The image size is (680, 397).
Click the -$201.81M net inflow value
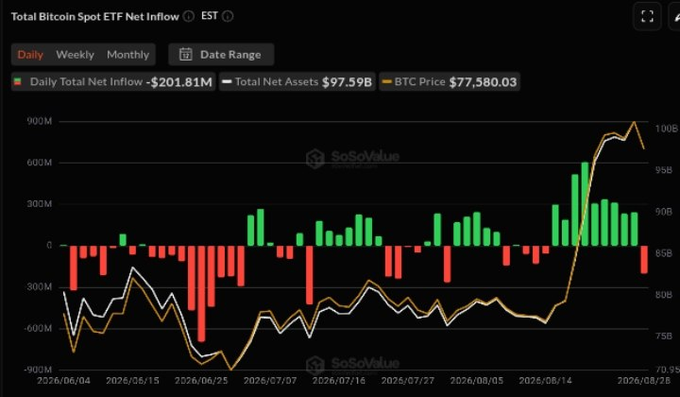click(179, 82)
